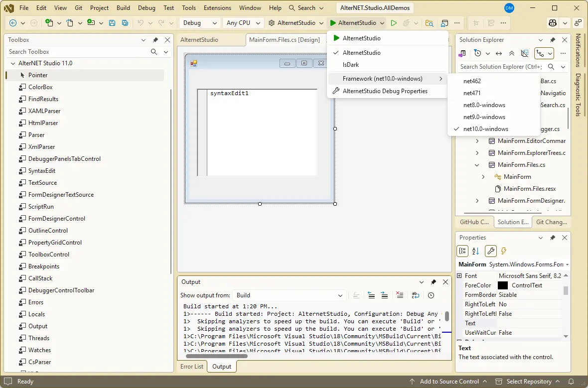This screenshot has height=388, width=588.
Task: Click the Categorized view icon in Properties
Action: point(462,251)
